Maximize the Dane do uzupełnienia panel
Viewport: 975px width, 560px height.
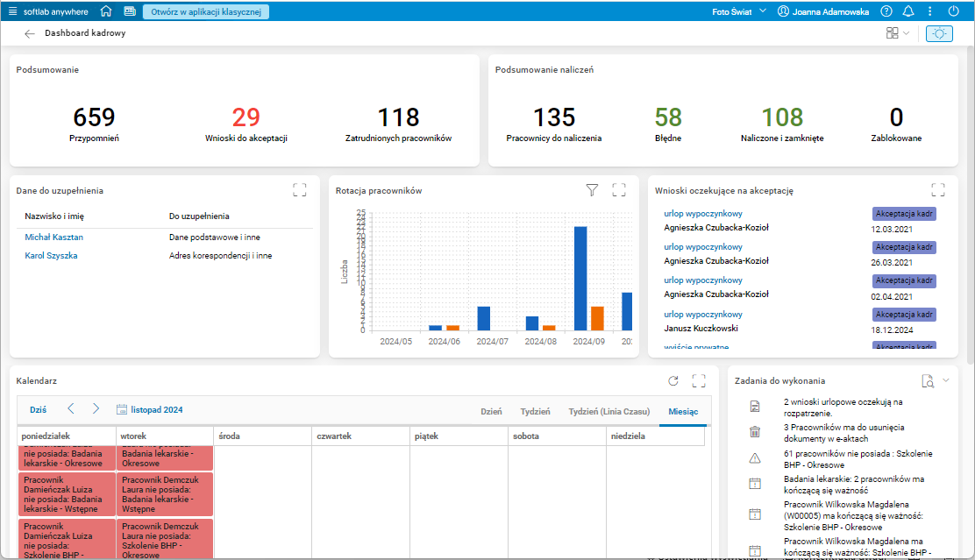pos(300,190)
